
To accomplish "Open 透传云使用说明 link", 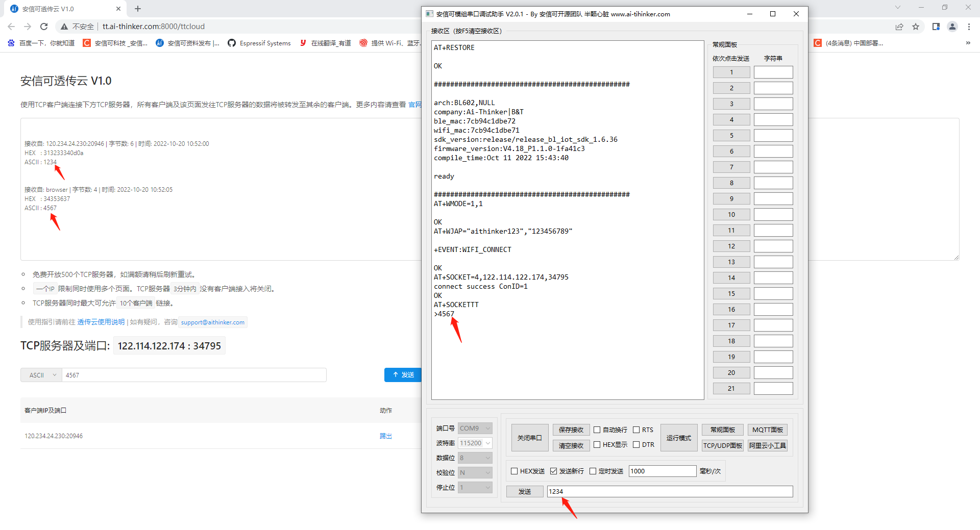I will pos(101,322).
